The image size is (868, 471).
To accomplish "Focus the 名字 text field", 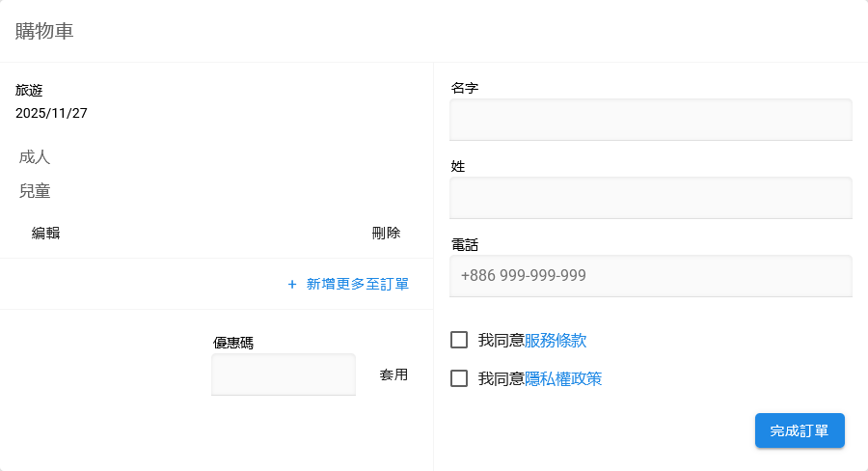I will coord(651,120).
